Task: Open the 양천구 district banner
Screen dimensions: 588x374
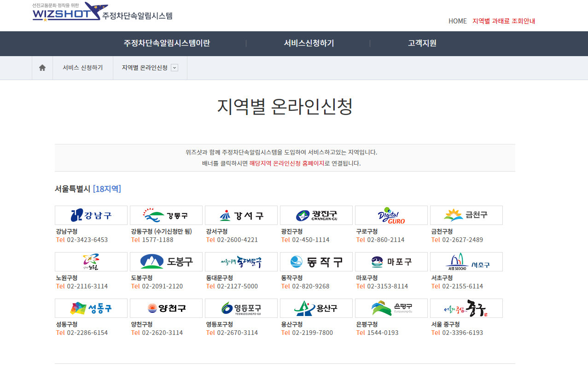Action: [x=166, y=308]
